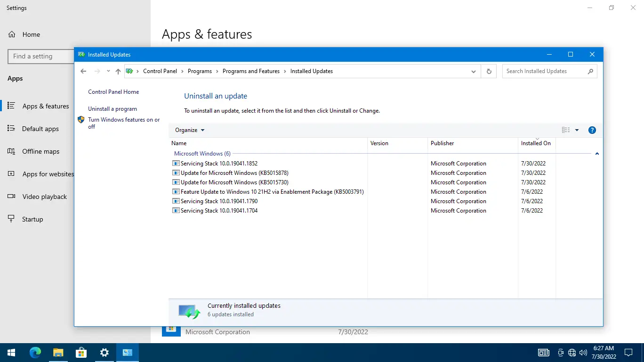Restore down the Settings window
This screenshot has height=362, width=644.
pos(612,8)
